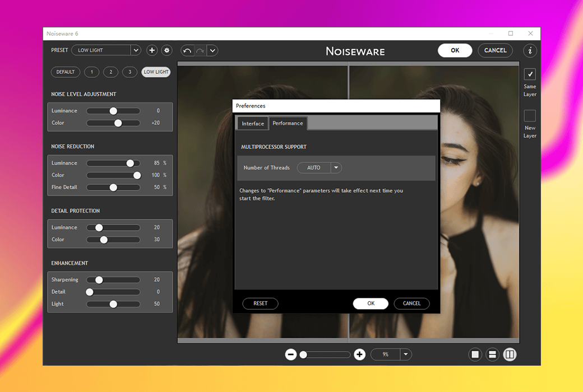This screenshot has height=392, width=583.
Task: Click the Sharpening value 20
Action: coord(156,279)
